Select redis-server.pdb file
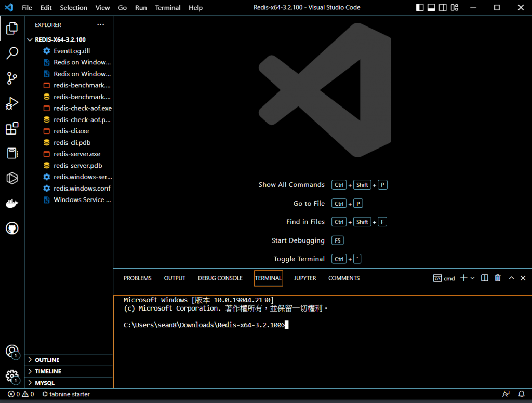The image size is (532, 403). pos(69,166)
